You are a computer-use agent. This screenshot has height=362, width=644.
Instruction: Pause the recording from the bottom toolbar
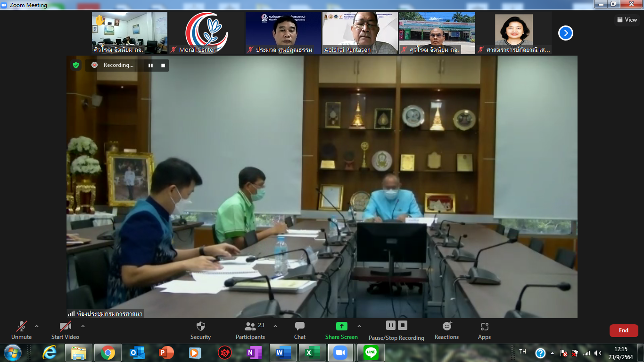pyautogui.click(x=391, y=325)
